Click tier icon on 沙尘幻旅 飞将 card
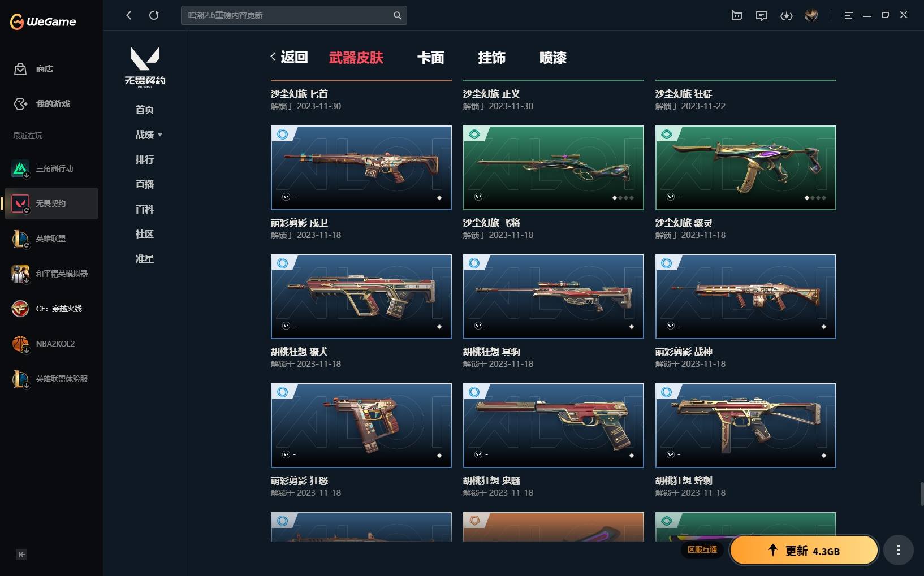This screenshot has height=576, width=924. click(474, 134)
